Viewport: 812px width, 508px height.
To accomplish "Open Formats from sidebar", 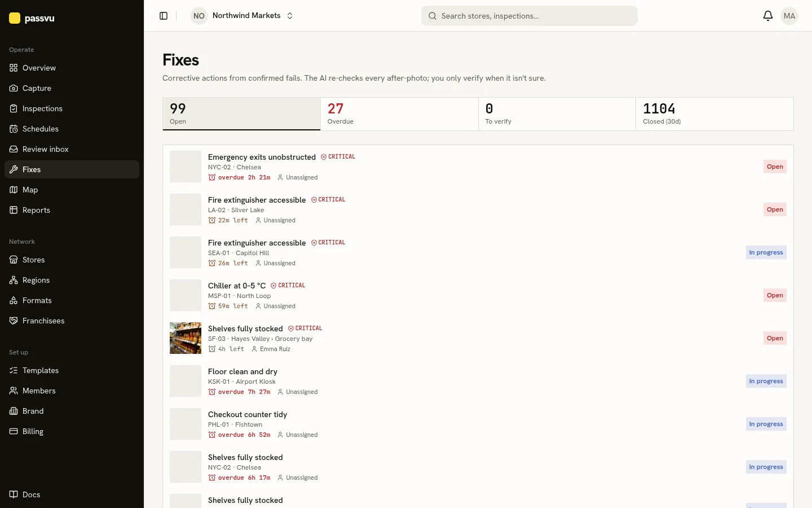I will click(x=72, y=300).
